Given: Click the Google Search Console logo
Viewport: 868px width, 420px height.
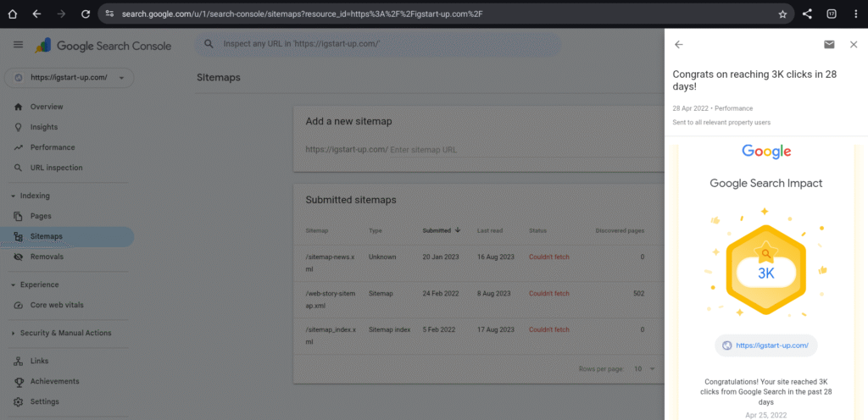Looking at the screenshot, I should point(103,46).
